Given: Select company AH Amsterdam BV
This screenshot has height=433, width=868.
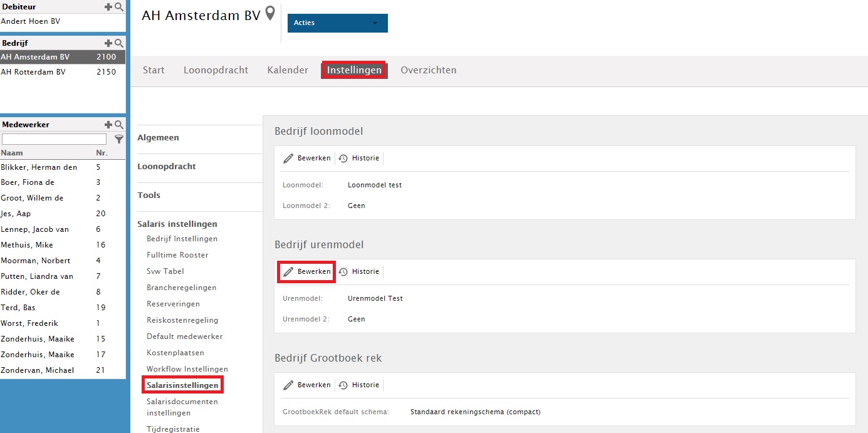Looking at the screenshot, I should coord(63,57).
